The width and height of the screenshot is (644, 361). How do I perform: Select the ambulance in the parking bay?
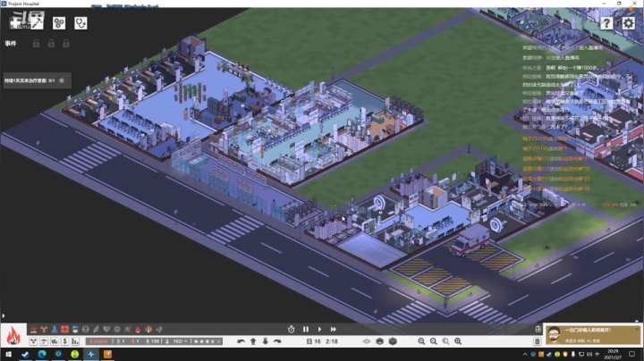pos(470,240)
